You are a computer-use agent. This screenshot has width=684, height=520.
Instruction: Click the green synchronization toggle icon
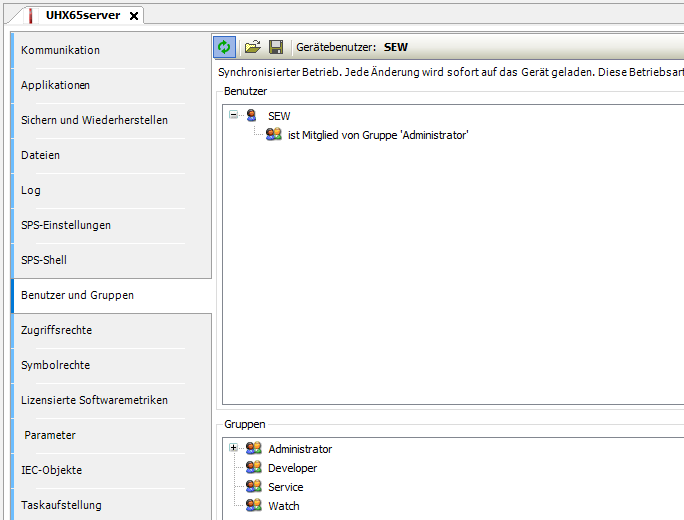coord(224,47)
